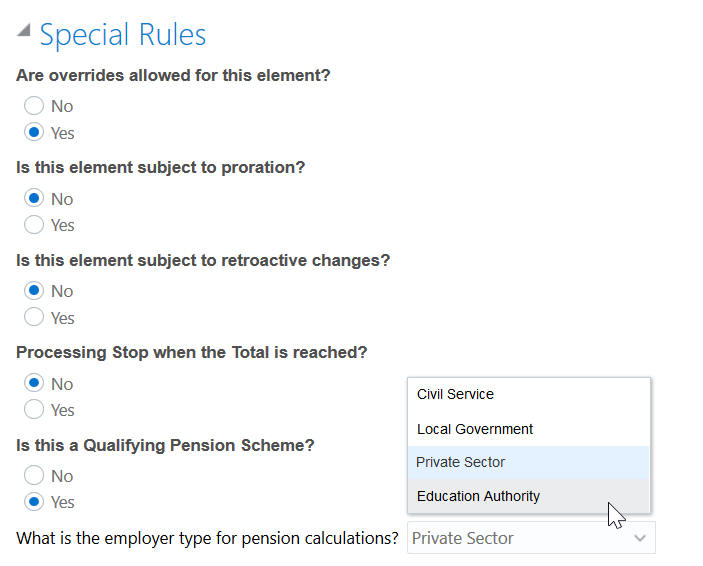
Task: Choose No for subject to proration
Action: [x=34, y=199]
